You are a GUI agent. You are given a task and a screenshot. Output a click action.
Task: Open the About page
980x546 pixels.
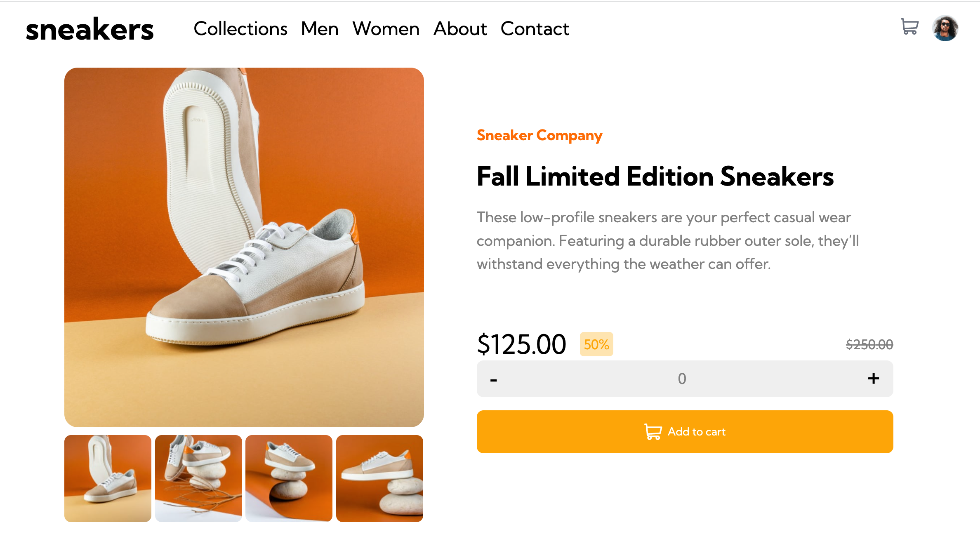pos(460,29)
